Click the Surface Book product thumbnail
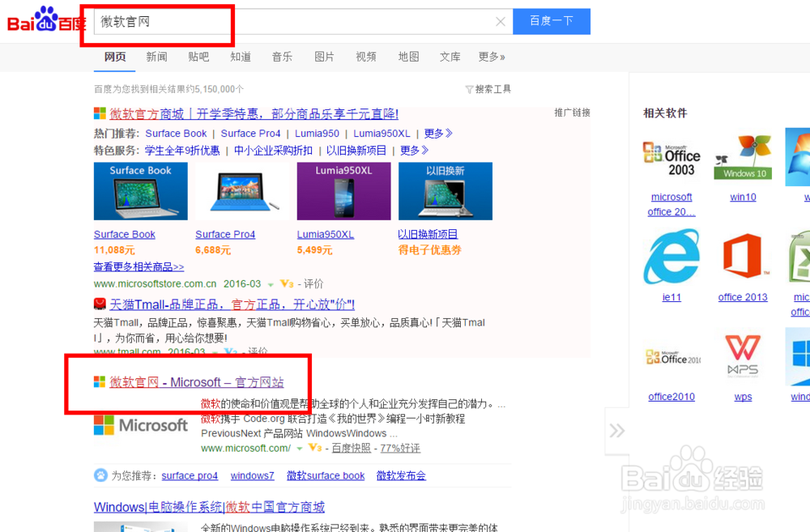 tap(139, 191)
